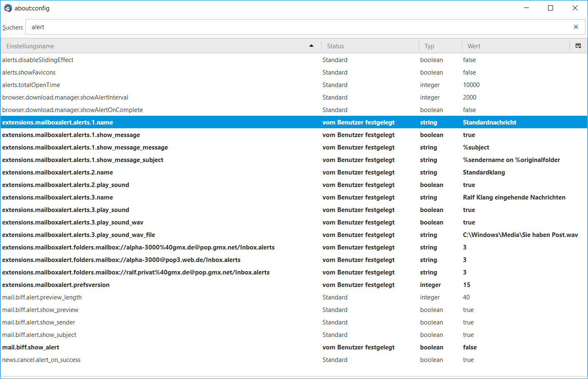Sort by the Status column header
Screen dimensions: 588x379
coord(370,46)
